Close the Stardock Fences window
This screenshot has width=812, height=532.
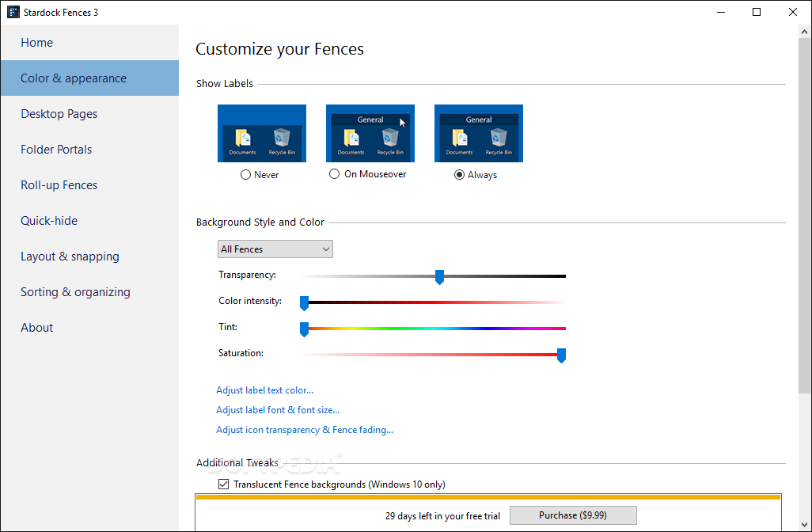point(793,12)
